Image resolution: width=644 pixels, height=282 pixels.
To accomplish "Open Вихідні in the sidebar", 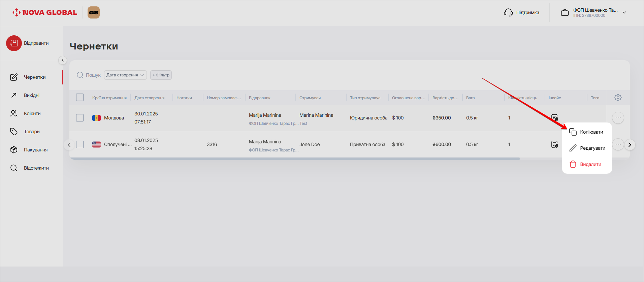I will tap(32, 95).
